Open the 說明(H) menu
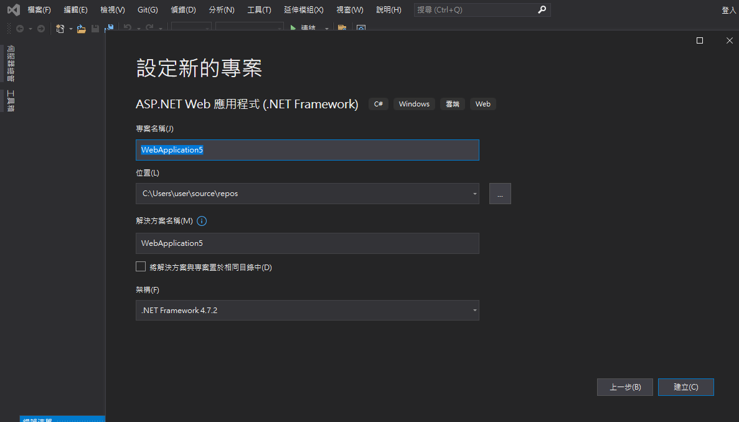This screenshot has width=739, height=422. [x=389, y=9]
